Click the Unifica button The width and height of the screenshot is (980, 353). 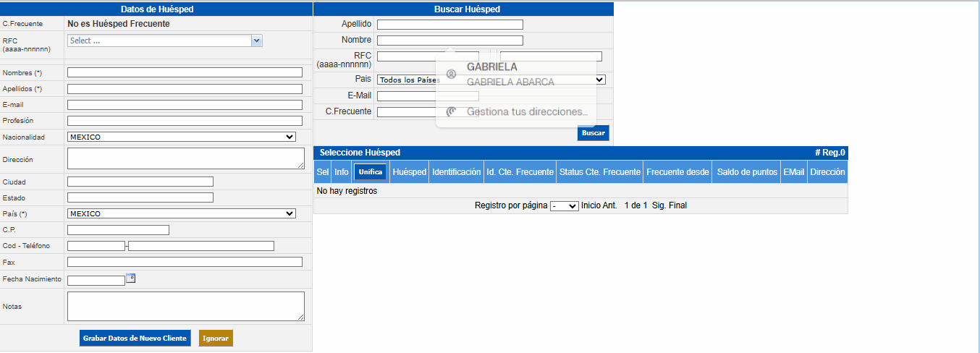coord(370,172)
